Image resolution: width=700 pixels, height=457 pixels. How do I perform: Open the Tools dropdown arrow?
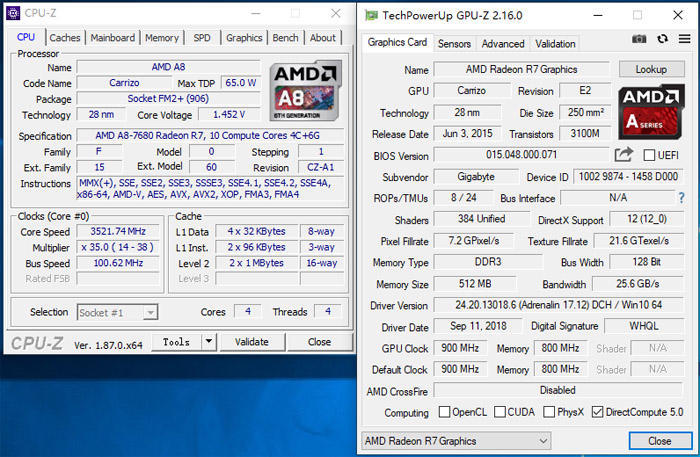(x=208, y=342)
